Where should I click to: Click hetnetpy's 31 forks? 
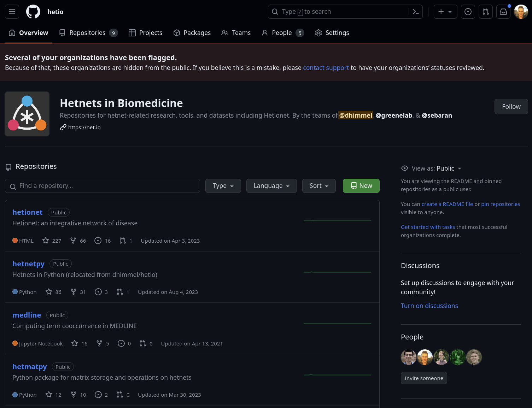[x=78, y=292]
